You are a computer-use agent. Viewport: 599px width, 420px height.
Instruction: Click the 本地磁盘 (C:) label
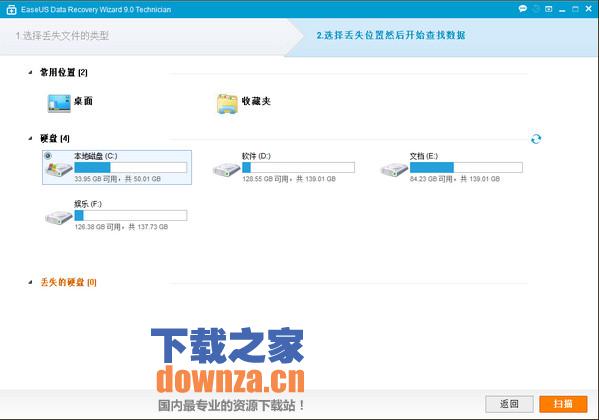click(96, 156)
